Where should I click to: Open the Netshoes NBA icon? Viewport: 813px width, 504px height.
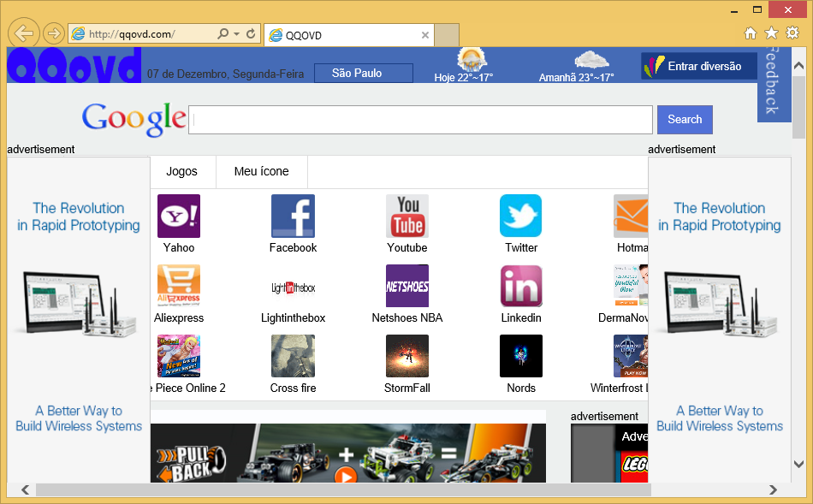(x=407, y=286)
